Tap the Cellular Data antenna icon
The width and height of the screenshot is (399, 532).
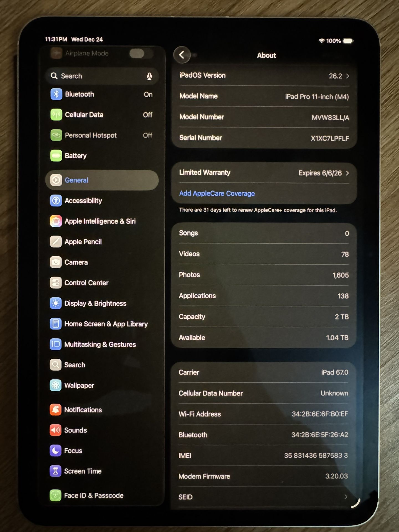(x=56, y=115)
